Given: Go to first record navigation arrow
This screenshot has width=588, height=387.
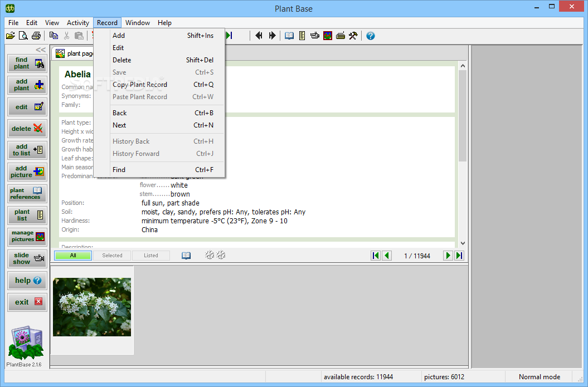Looking at the screenshot, I should tap(376, 256).
